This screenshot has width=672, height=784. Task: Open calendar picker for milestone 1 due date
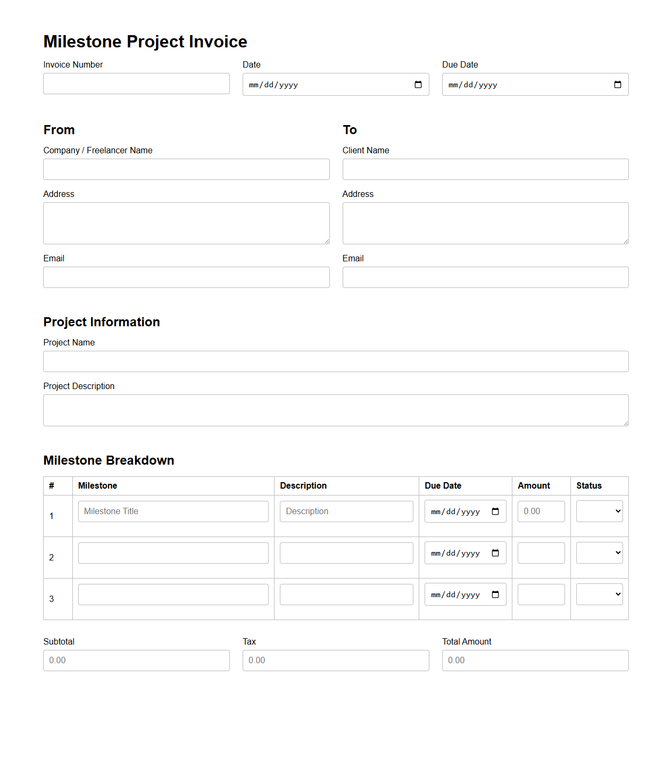495,511
